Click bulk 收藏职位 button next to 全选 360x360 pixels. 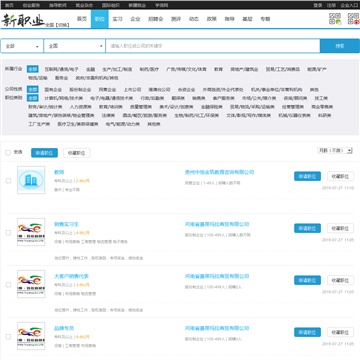pos(77,153)
